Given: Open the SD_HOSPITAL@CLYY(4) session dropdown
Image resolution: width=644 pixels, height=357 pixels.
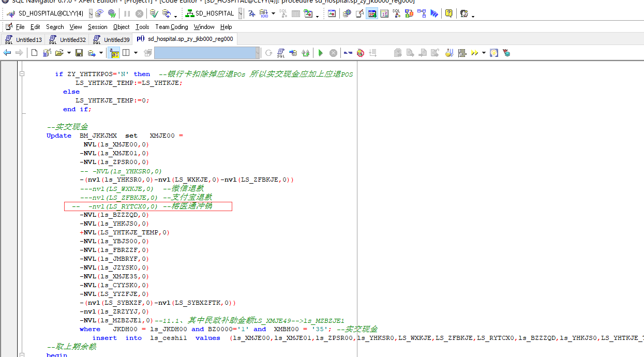Looking at the screenshot, I should [91, 13].
